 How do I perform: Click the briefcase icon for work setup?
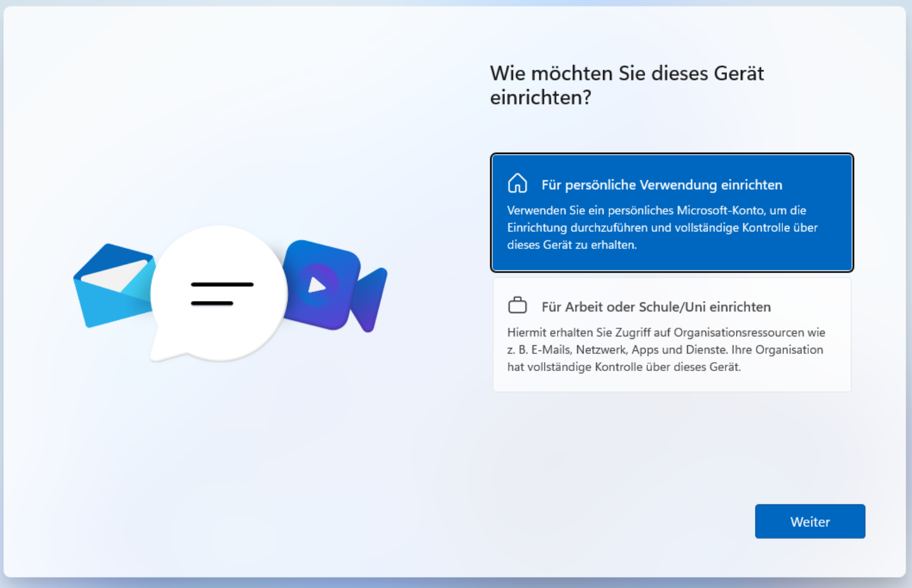tap(517, 306)
